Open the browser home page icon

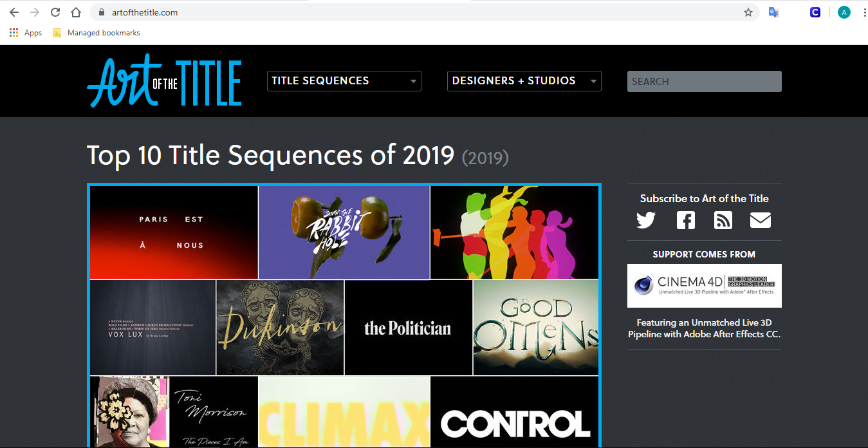[x=76, y=12]
